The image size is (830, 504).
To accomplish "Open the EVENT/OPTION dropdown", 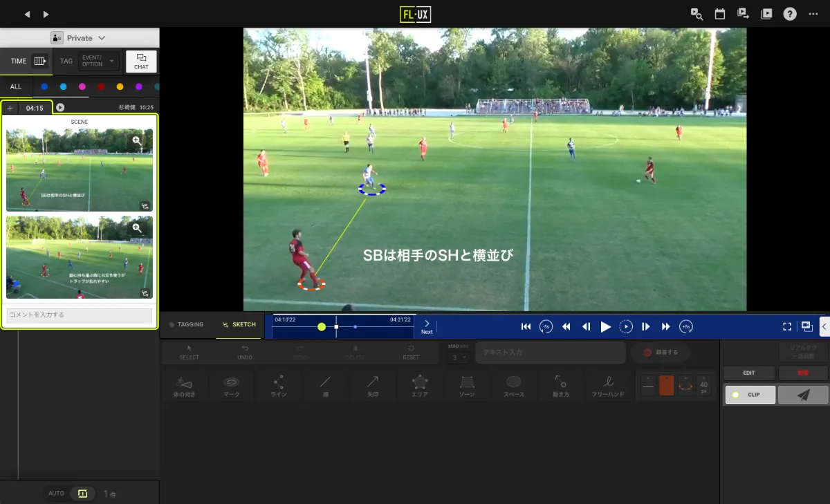I will (97, 61).
